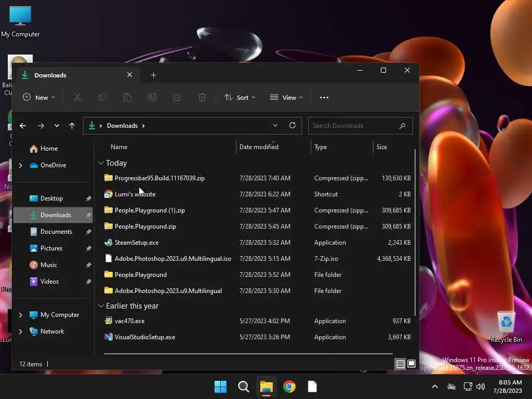Expand My Computer in navigation pane

tap(20, 315)
